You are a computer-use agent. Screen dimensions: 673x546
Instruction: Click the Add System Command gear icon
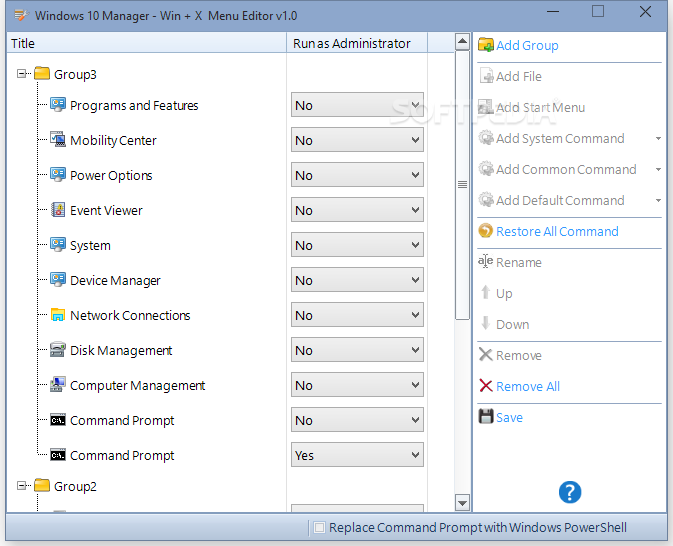click(486, 138)
